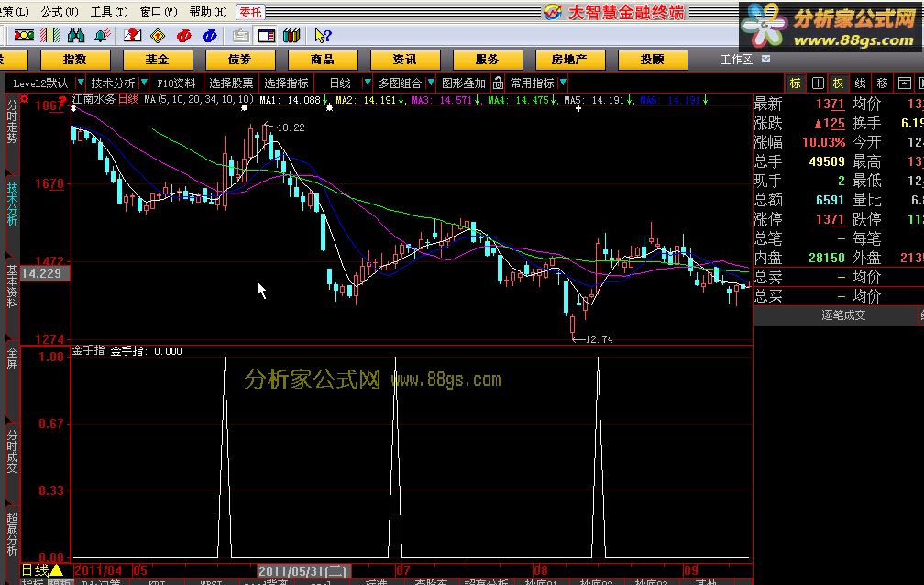
Task: Open the 公式(U) menu
Action: 60,12
